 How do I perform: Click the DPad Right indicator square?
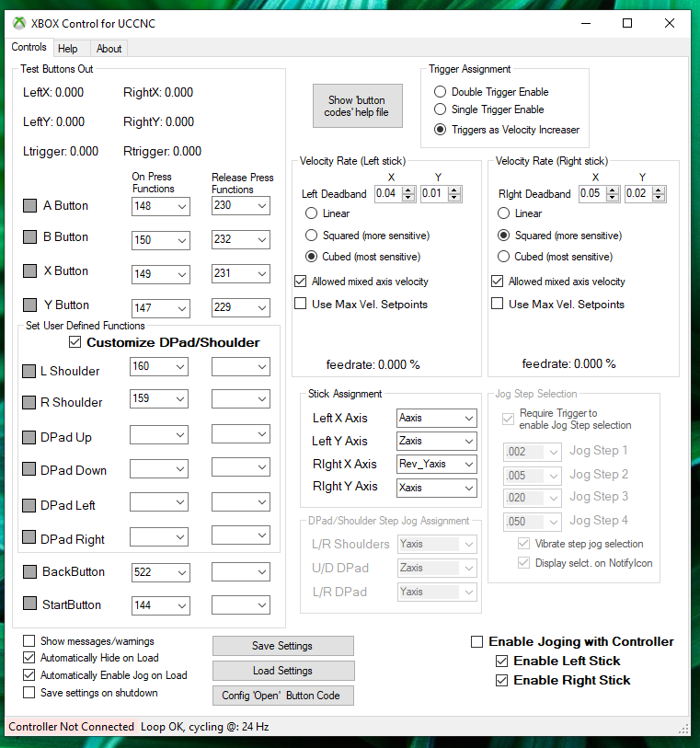29,539
